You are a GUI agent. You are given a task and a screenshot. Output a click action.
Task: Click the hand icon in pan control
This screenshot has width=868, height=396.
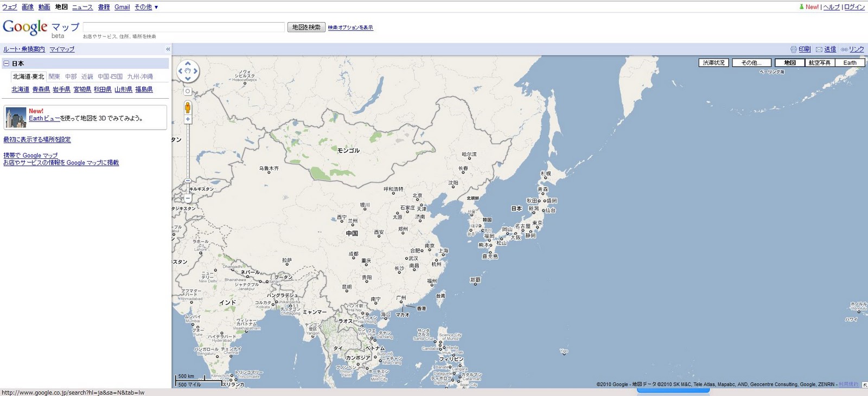click(x=188, y=71)
